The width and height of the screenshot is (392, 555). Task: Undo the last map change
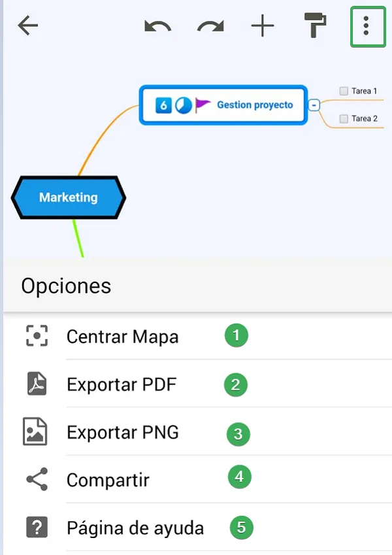[x=158, y=27]
